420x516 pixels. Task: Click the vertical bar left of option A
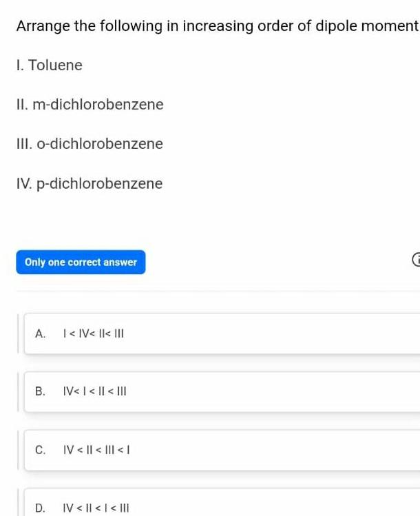19,334
